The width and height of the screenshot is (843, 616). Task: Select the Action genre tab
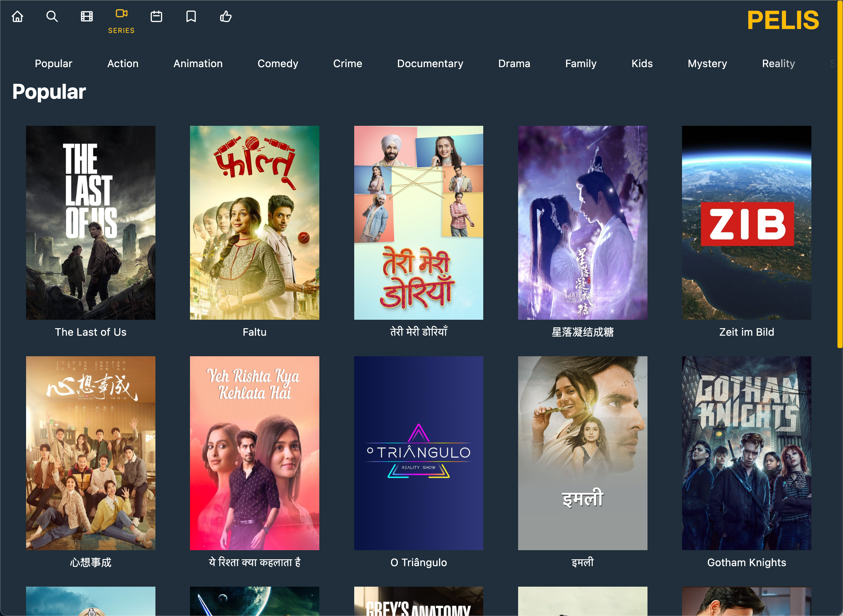(123, 63)
